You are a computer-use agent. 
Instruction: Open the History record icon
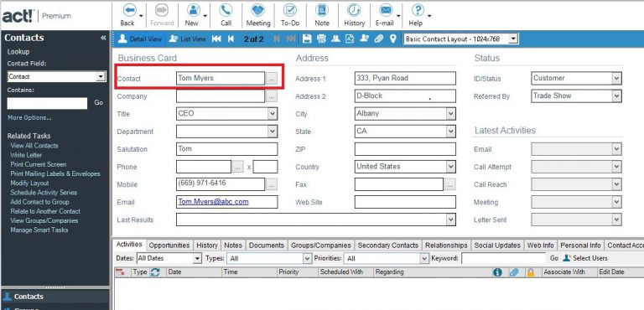point(354,10)
